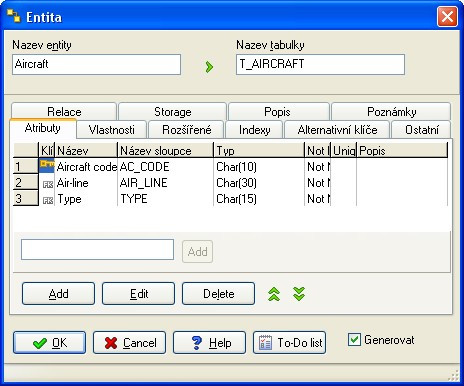Toggle the Generovat checkbox
Viewport: 464px width, 386px height.
click(354, 340)
